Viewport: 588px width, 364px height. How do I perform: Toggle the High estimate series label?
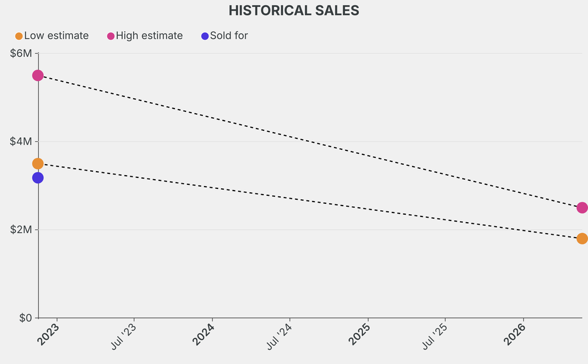coord(149,36)
